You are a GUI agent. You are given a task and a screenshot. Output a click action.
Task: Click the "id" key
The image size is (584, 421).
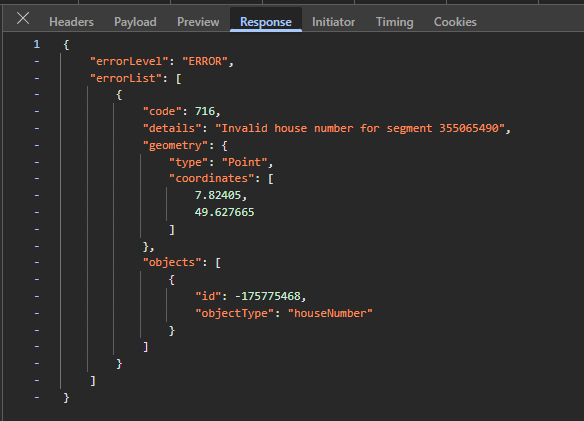tap(209, 297)
